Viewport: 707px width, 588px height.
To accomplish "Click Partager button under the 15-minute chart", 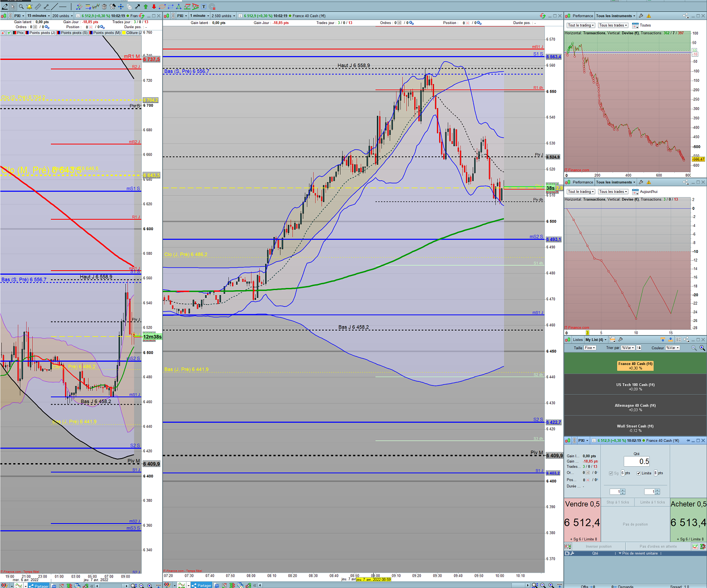I will click(x=39, y=586).
